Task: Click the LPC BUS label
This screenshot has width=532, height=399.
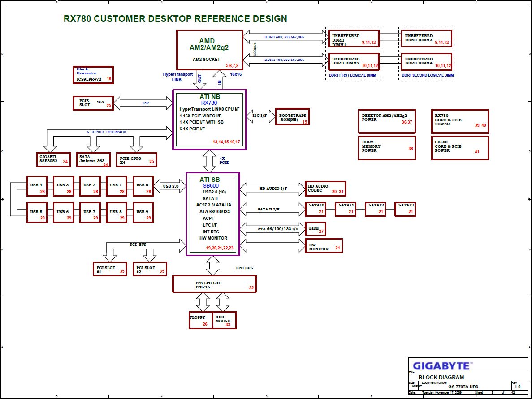Action: click(244, 268)
